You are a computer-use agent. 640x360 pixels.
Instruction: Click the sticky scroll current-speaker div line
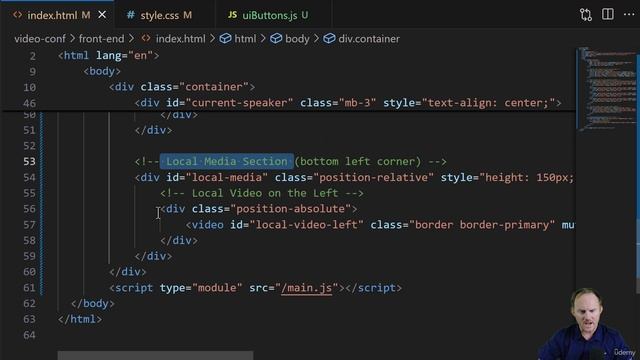click(x=348, y=103)
